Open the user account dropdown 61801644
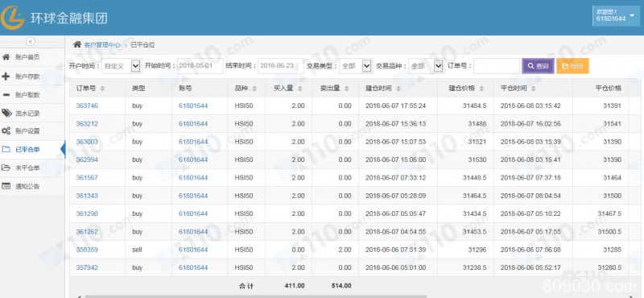Image resolution: width=644 pixels, height=298 pixels. 616,15
